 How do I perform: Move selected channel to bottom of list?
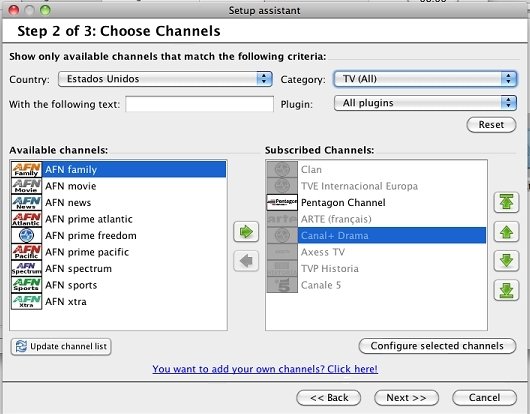(x=506, y=290)
